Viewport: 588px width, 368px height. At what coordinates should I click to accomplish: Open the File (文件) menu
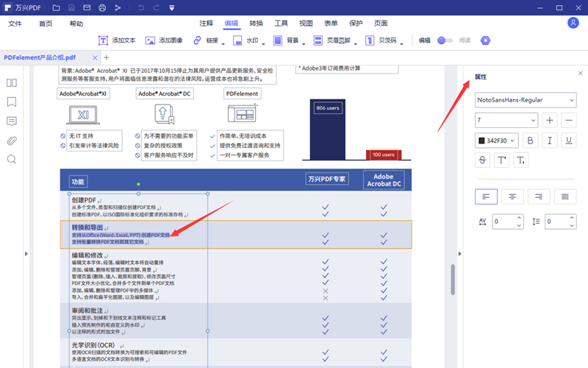(15, 24)
